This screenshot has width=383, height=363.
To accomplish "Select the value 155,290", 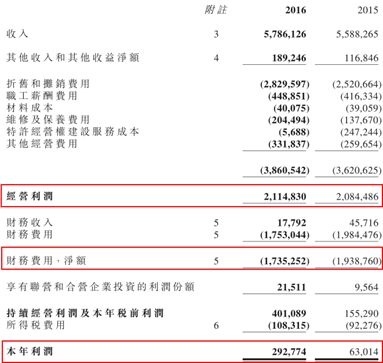I will point(361,313).
